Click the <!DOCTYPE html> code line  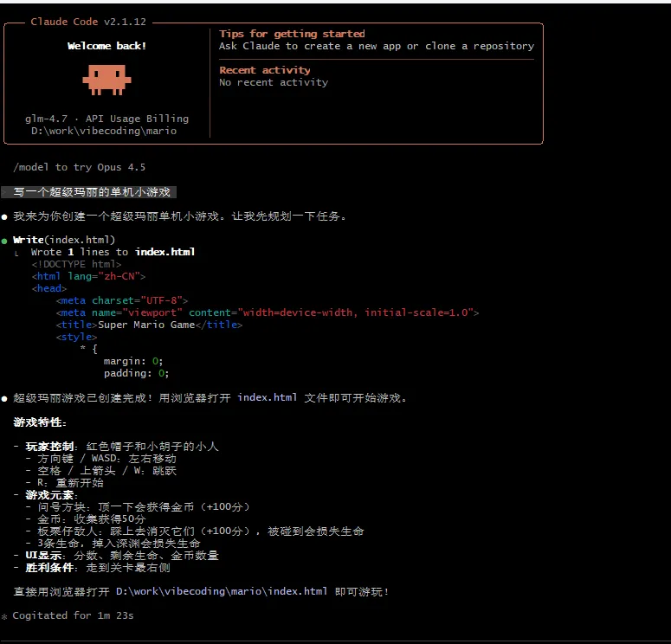[x=76, y=265]
